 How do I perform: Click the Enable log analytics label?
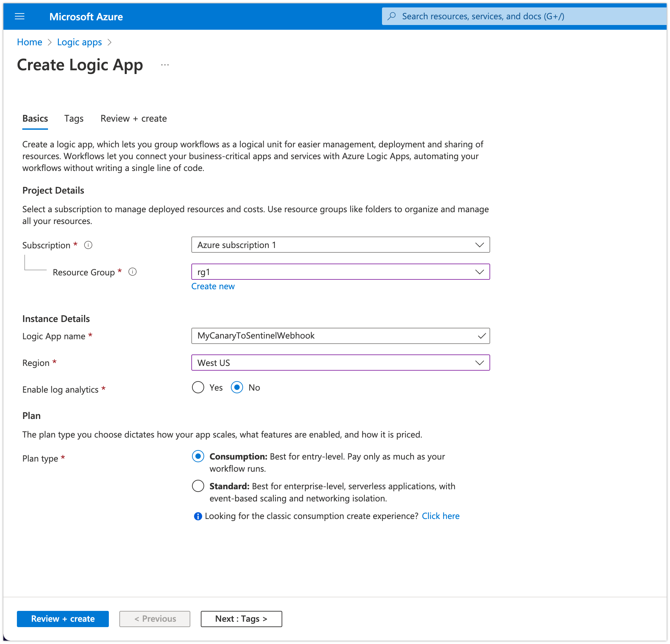(61, 390)
